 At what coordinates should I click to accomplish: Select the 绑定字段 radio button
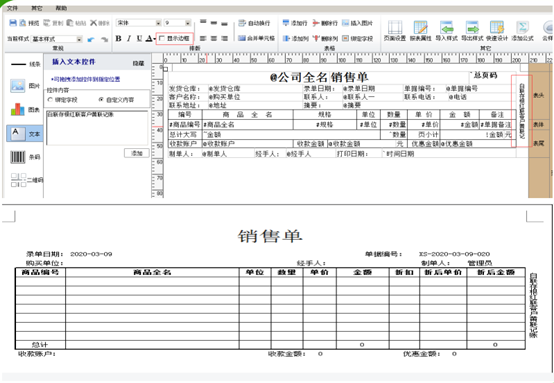tap(50, 100)
